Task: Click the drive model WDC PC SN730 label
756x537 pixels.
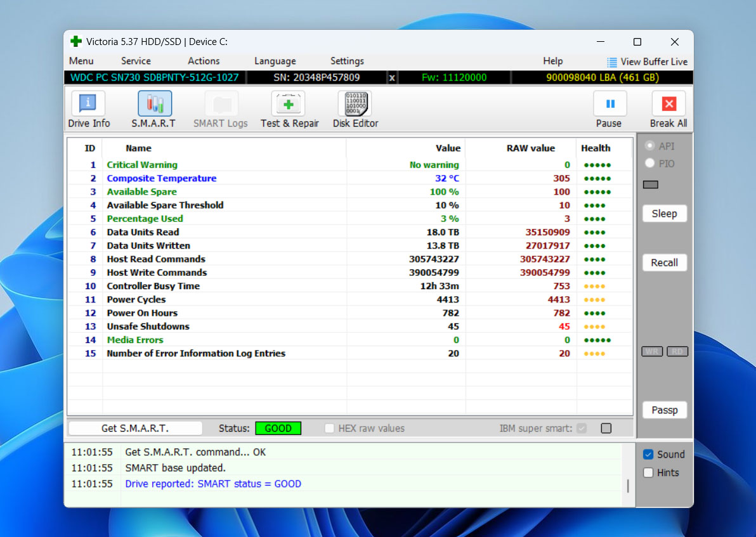Action: pos(154,77)
